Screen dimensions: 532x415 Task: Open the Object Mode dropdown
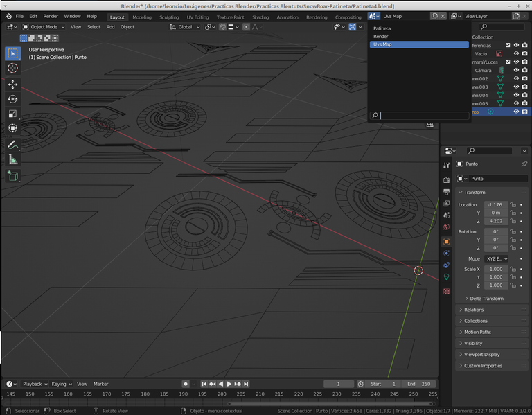44,27
